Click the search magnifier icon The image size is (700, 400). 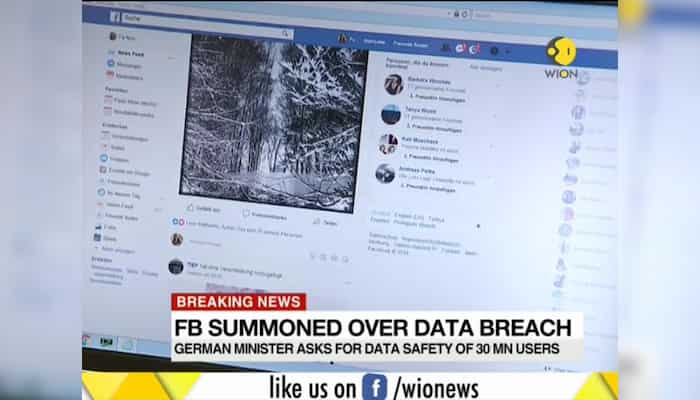click(285, 34)
